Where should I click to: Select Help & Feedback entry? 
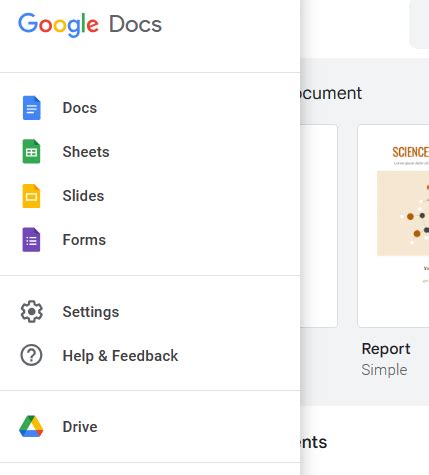(150, 355)
